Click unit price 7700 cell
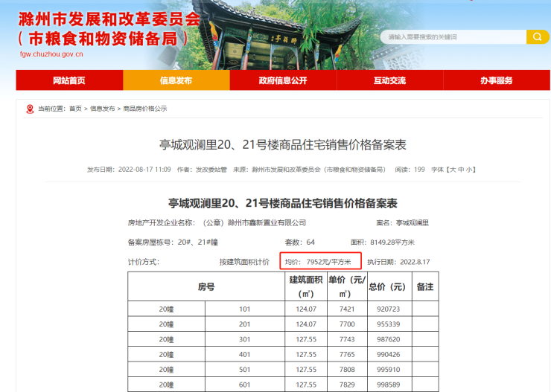This screenshot has width=551, height=392. coord(347,324)
